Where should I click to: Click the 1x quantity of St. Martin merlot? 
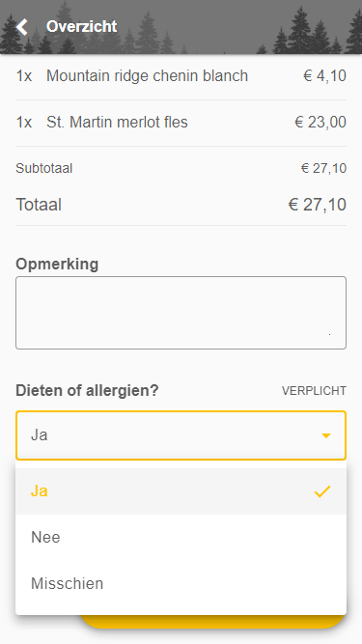coord(24,123)
